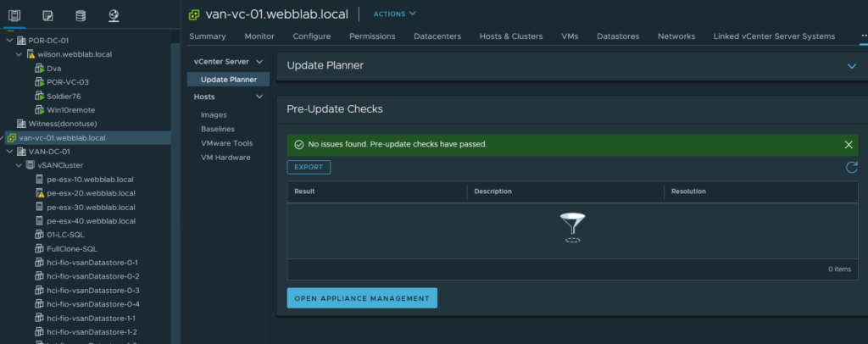Click the wilson.webblab.local host warning icon

pos(31,55)
